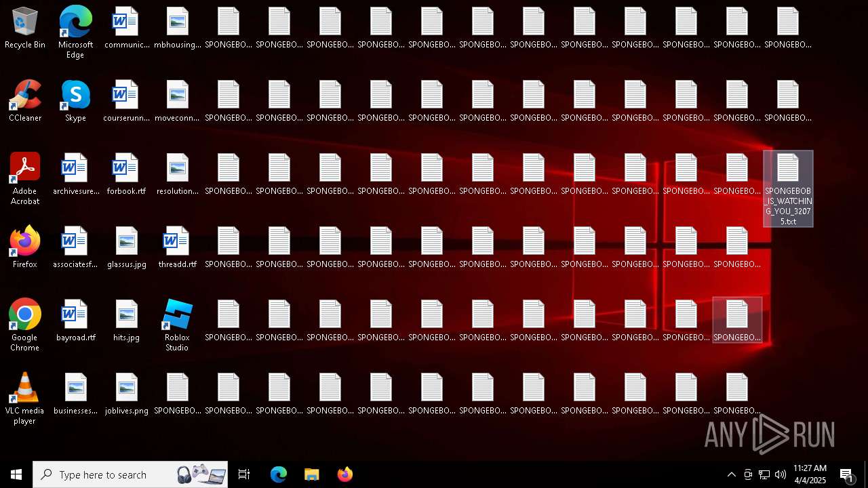The height and width of the screenshot is (488, 868).
Task: Select the Google Chrome desktop icon
Action: [25, 325]
